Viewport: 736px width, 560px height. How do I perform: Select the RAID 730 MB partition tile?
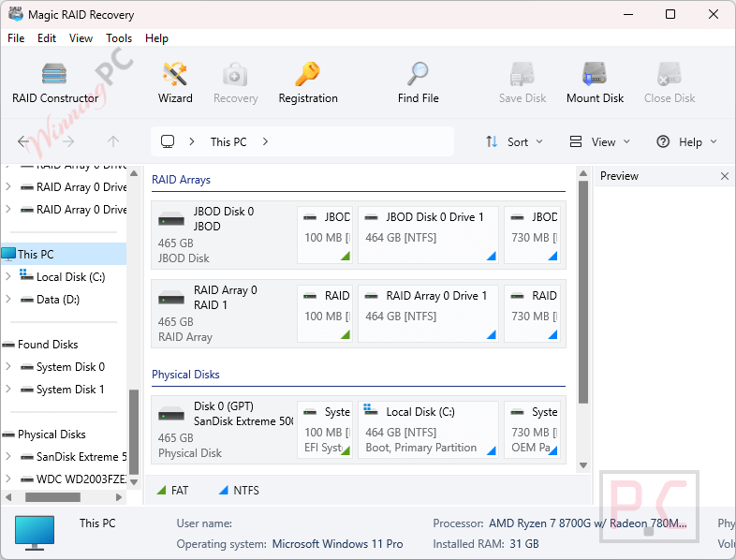coord(532,314)
